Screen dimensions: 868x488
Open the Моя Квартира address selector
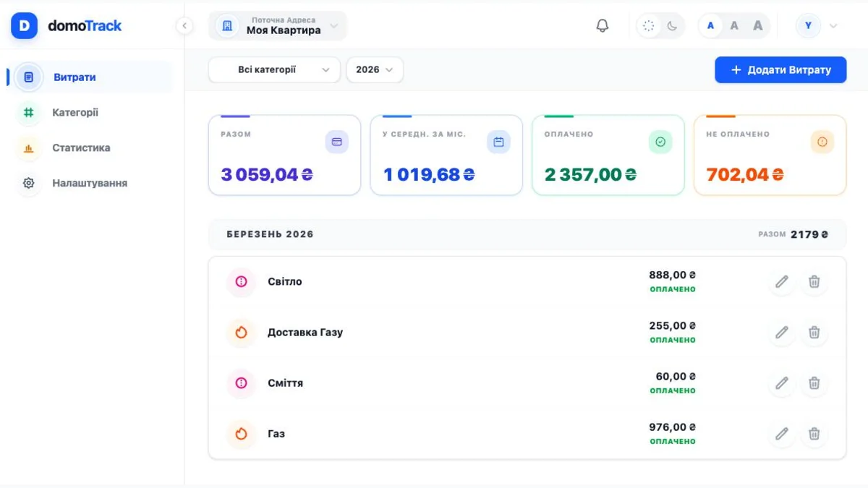[278, 26]
